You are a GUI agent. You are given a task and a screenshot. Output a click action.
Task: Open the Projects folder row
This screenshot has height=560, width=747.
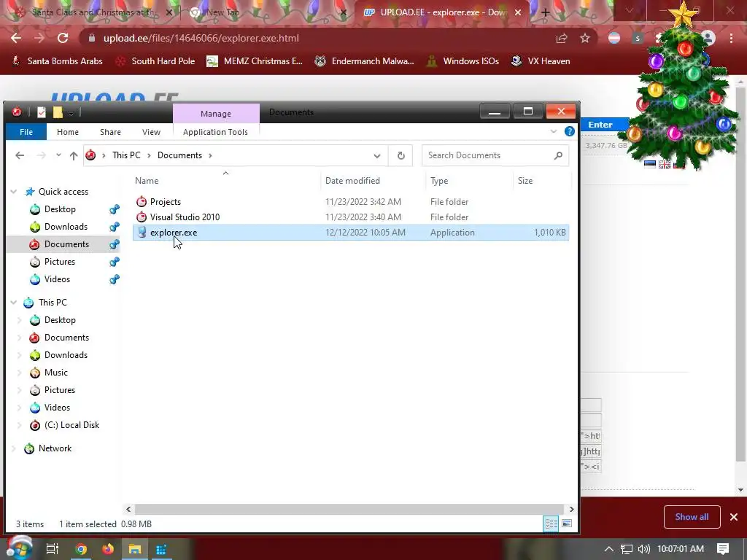point(351,202)
